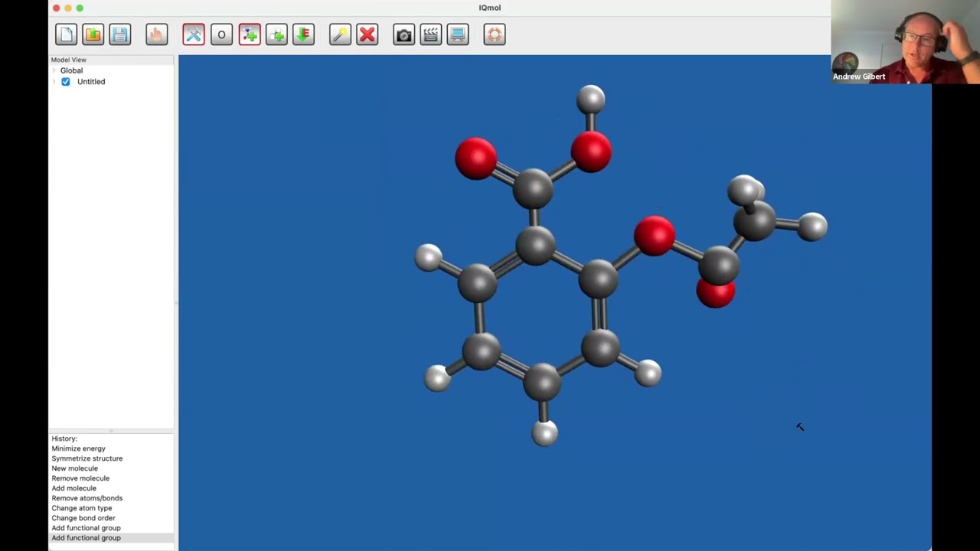Select 'Add molecule' history entry
Viewport: 980px width, 551px height.
(74, 488)
